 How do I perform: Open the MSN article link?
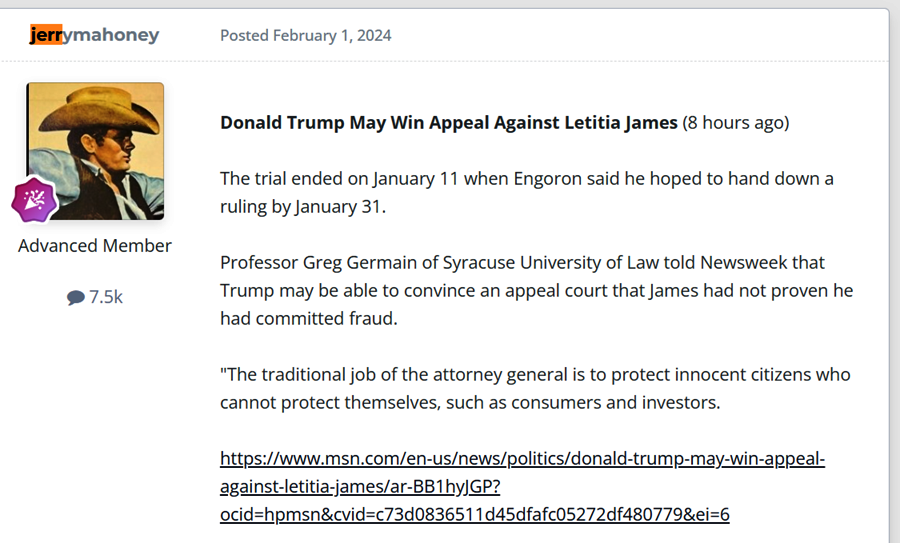click(522, 459)
